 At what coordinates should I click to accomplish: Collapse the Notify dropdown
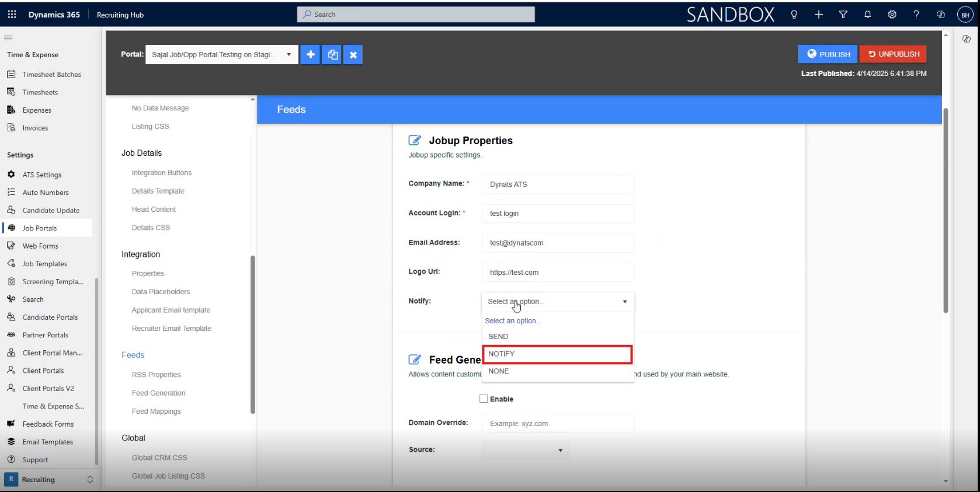pyautogui.click(x=558, y=302)
